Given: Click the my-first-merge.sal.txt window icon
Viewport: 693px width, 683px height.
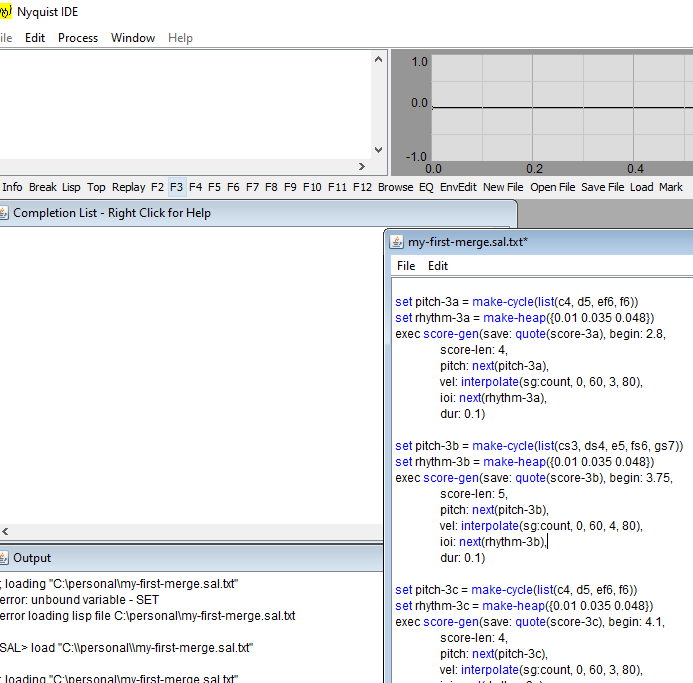Looking at the screenshot, I should point(396,242).
